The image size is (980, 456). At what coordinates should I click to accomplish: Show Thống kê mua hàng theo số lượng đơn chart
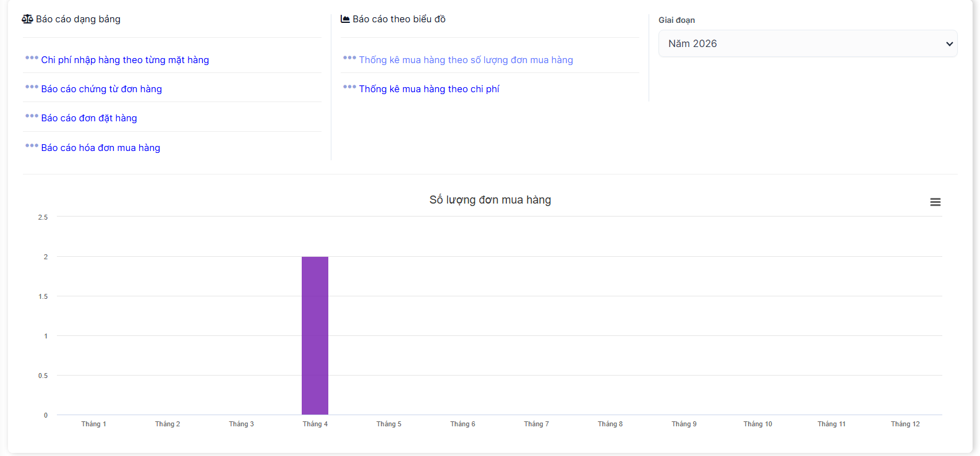tap(466, 60)
